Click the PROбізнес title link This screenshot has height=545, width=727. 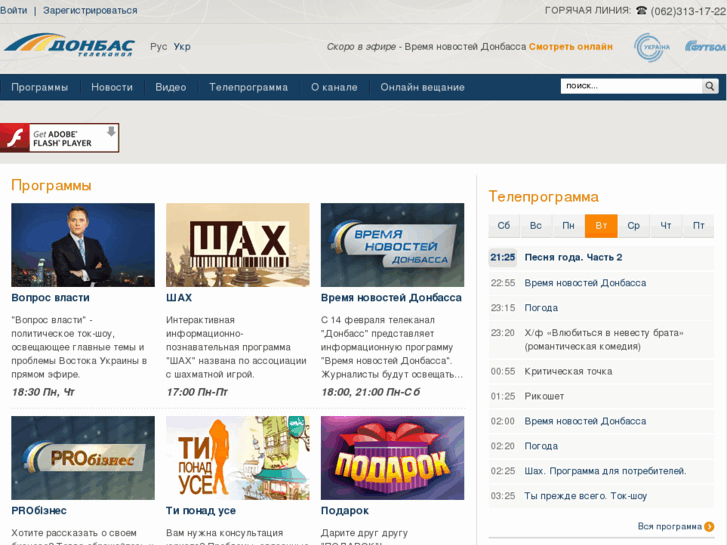pyautogui.click(x=39, y=511)
